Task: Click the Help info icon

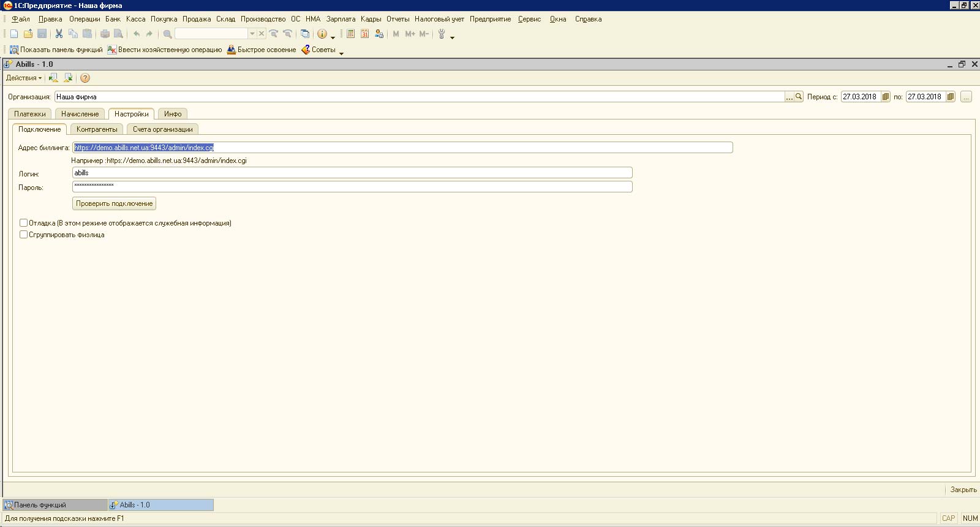Action: click(x=322, y=34)
